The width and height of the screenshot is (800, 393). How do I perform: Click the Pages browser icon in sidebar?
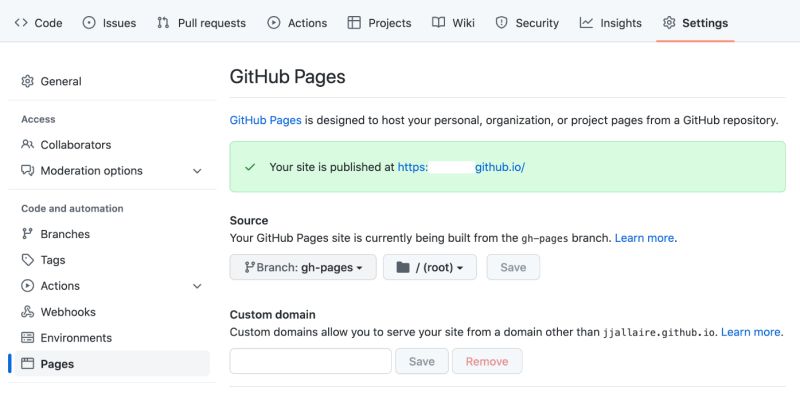click(x=28, y=364)
